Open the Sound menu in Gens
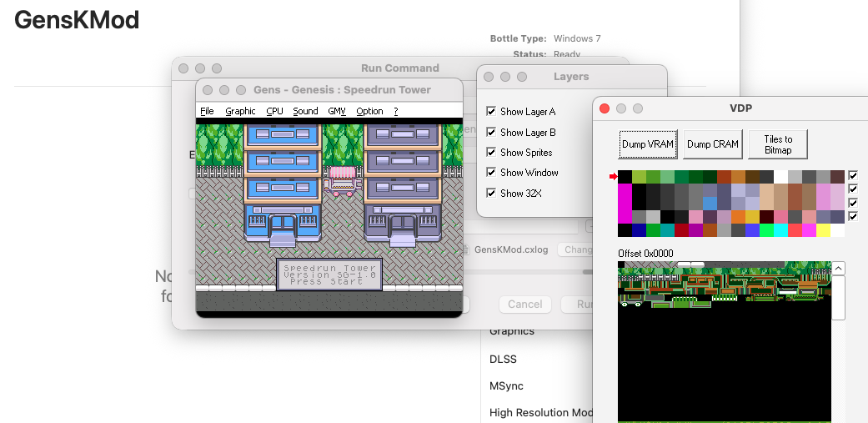The image size is (868, 423). click(305, 111)
